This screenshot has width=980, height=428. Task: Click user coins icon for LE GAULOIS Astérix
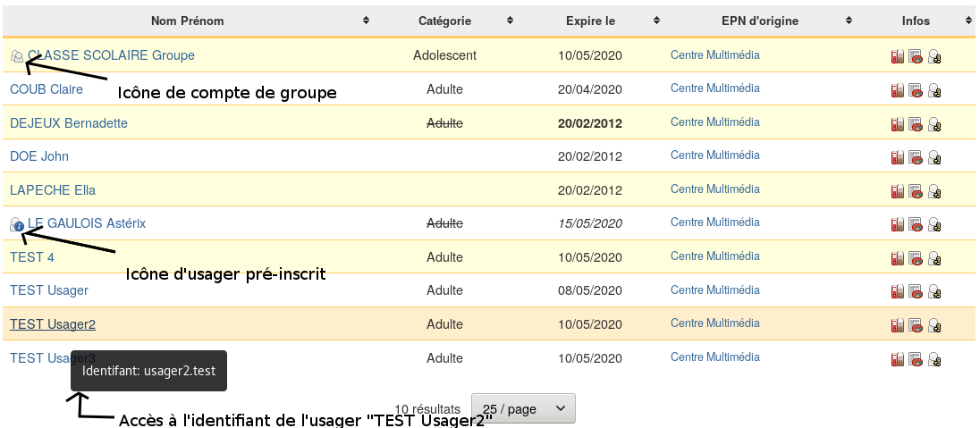point(934,225)
